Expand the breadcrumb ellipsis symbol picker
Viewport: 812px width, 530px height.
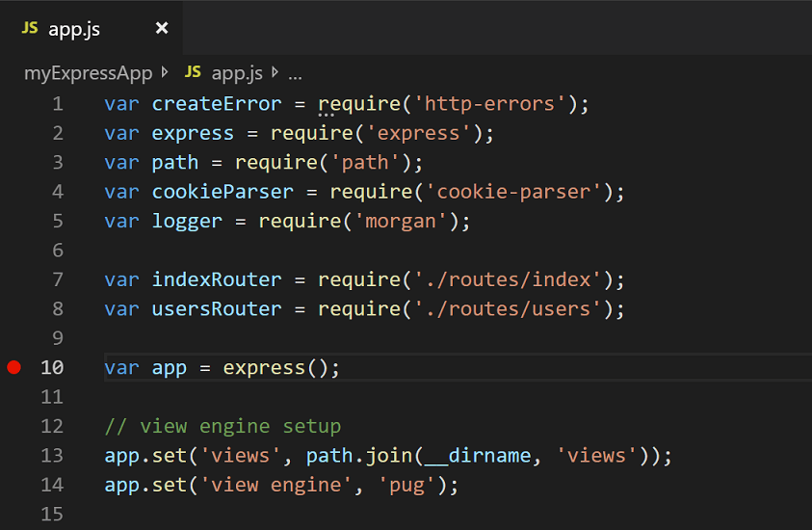point(295,72)
